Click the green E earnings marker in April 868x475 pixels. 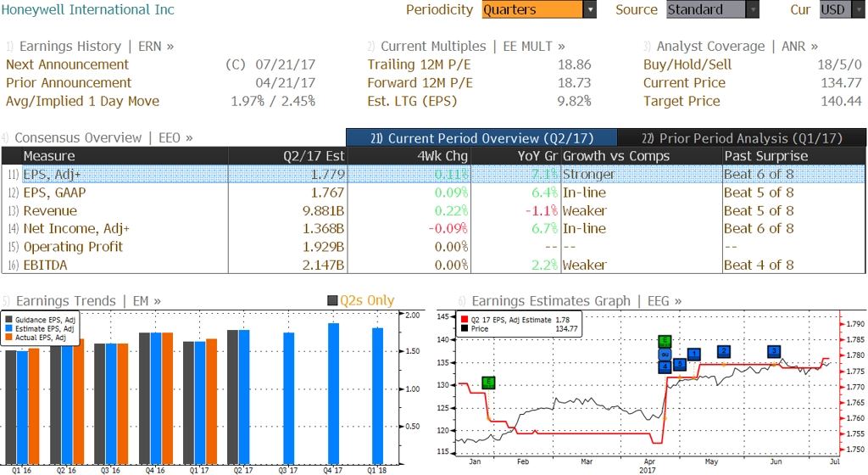[x=665, y=341]
